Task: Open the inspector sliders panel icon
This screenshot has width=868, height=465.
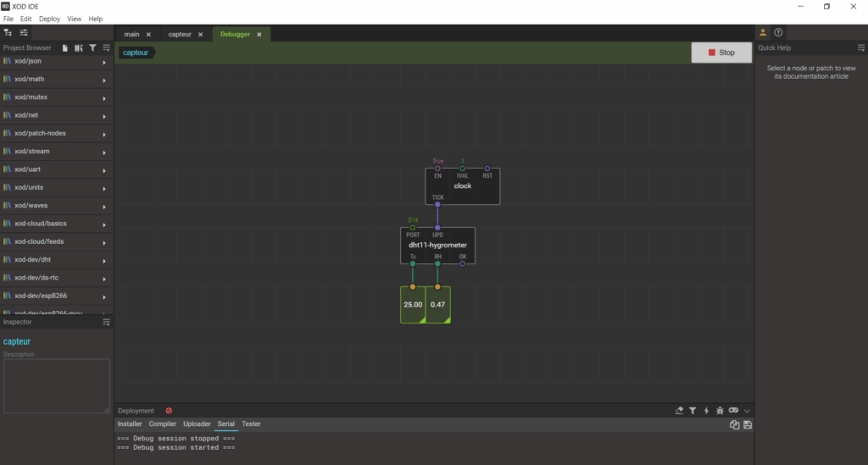Action: point(24,33)
